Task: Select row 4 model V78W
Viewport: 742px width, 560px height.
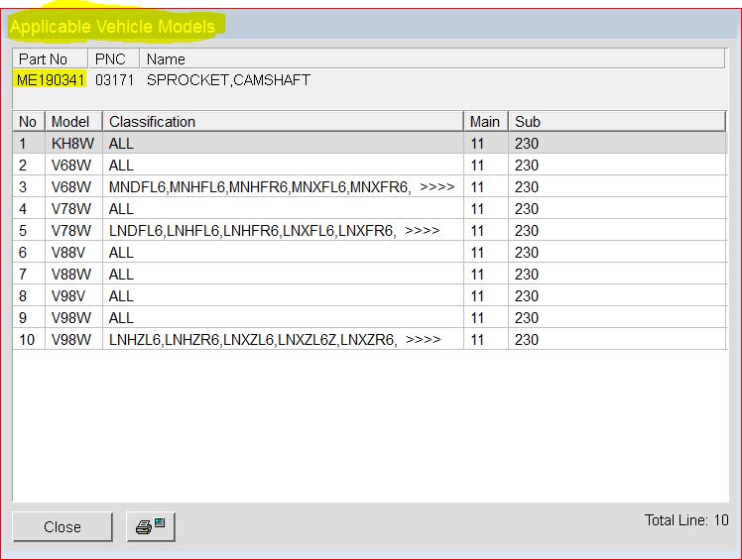Action: coord(71,209)
